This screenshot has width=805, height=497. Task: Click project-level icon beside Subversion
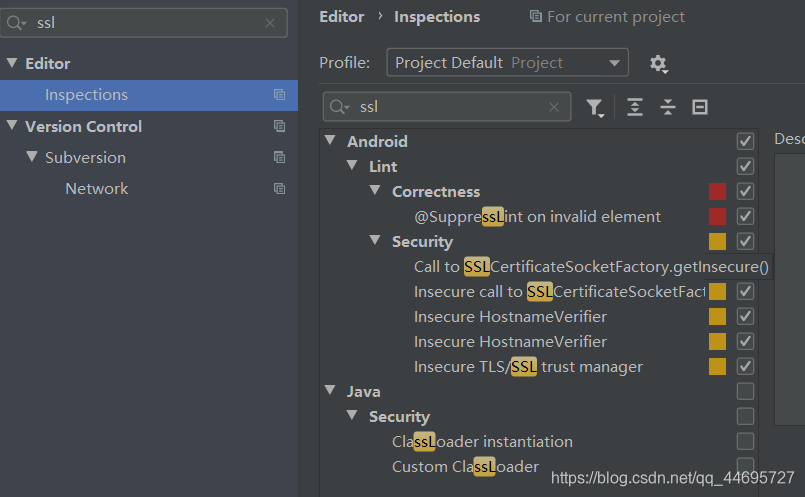[x=279, y=158]
